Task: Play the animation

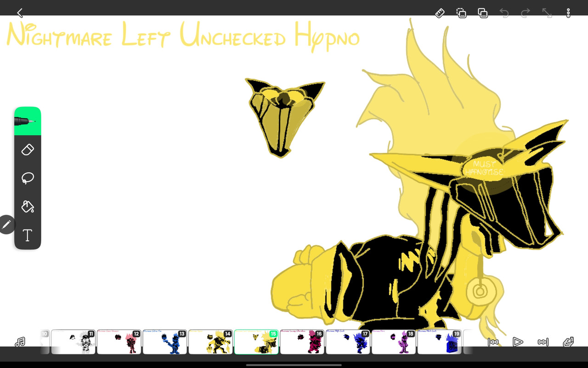Action: pyautogui.click(x=518, y=342)
